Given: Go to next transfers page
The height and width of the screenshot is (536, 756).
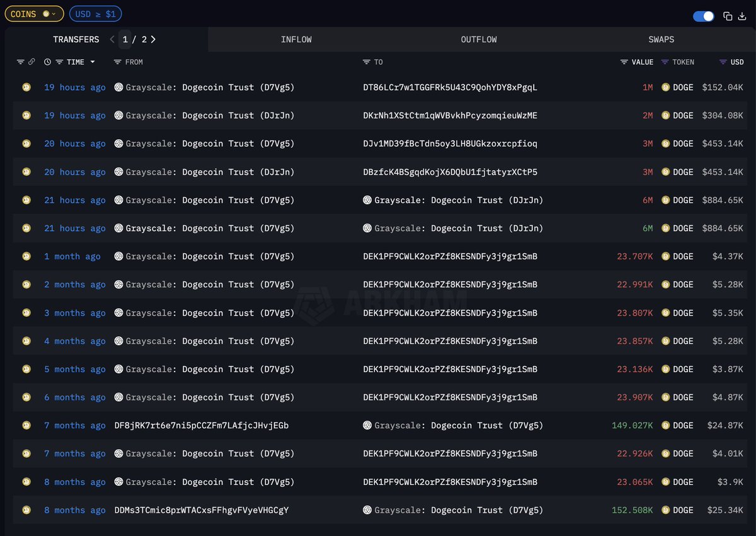Looking at the screenshot, I should tap(153, 39).
